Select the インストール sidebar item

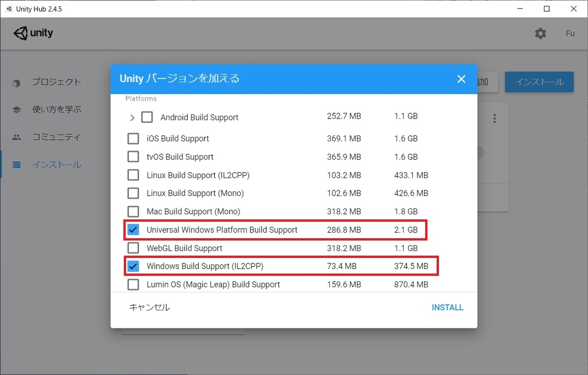pyautogui.click(x=56, y=165)
